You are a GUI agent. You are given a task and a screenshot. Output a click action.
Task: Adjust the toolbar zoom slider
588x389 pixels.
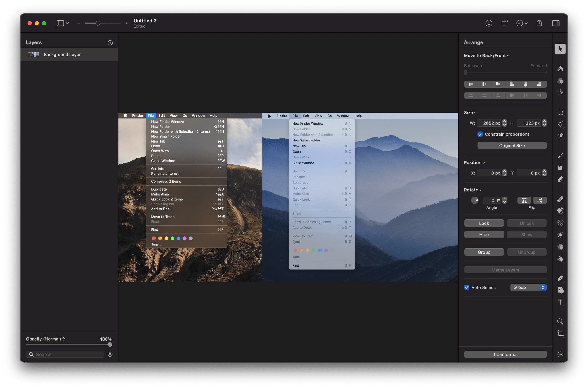pyautogui.click(x=98, y=23)
